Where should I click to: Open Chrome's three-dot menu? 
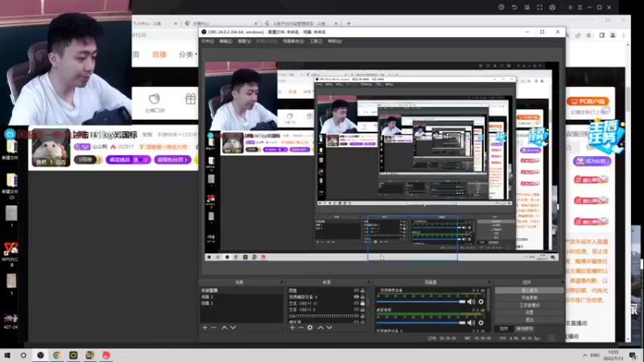point(623,35)
